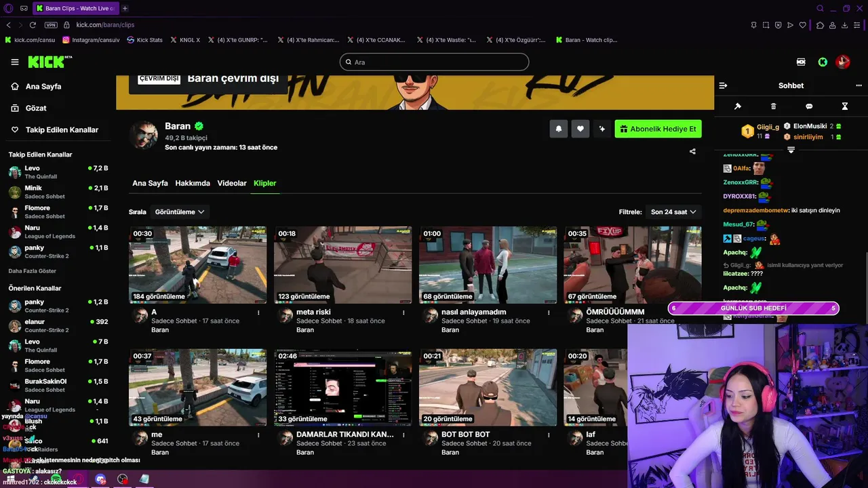Screen dimensions: 868x488
Task: Open the clip thumbnail titled A
Action: pos(197,265)
